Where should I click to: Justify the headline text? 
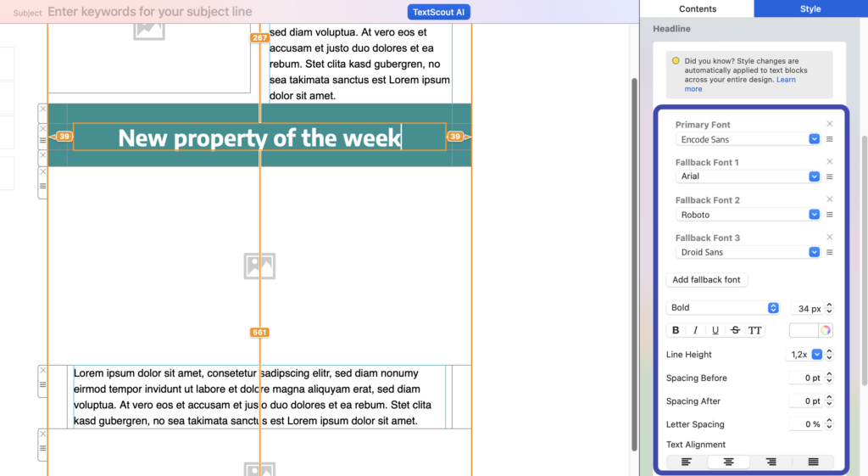[x=813, y=462]
